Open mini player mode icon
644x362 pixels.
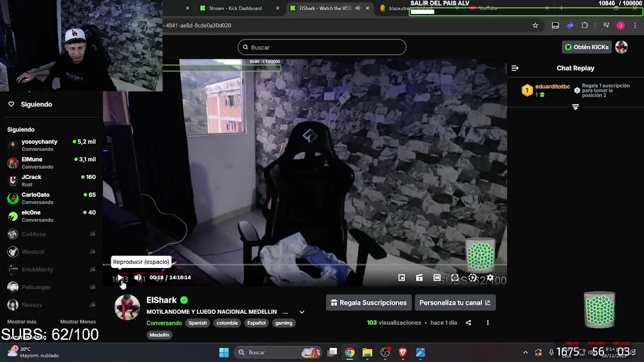(x=401, y=278)
